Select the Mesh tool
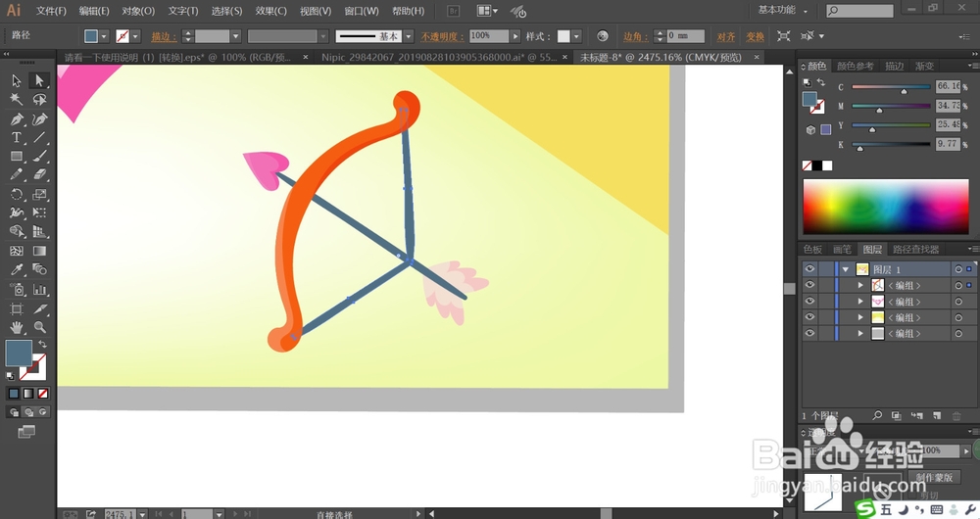This screenshot has width=980, height=519. tap(17, 251)
